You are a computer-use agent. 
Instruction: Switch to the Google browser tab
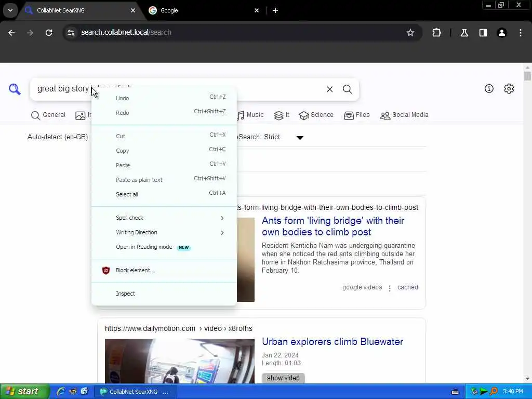point(204,10)
